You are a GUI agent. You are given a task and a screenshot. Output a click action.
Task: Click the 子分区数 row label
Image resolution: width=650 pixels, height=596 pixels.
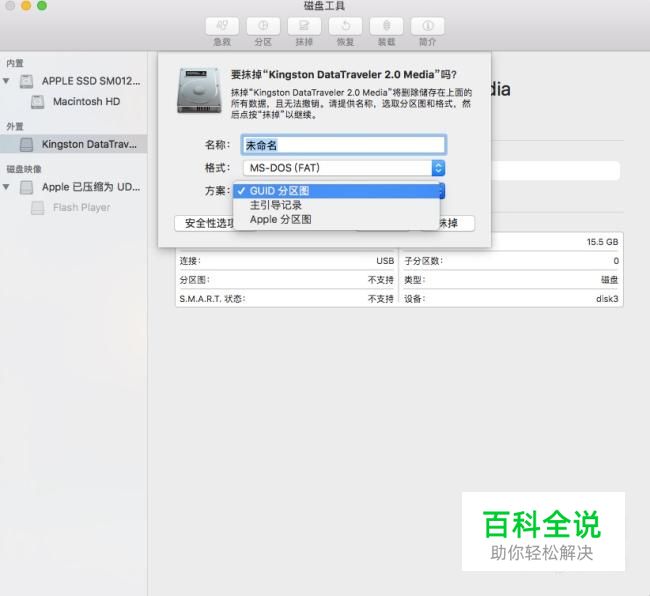(x=423, y=261)
